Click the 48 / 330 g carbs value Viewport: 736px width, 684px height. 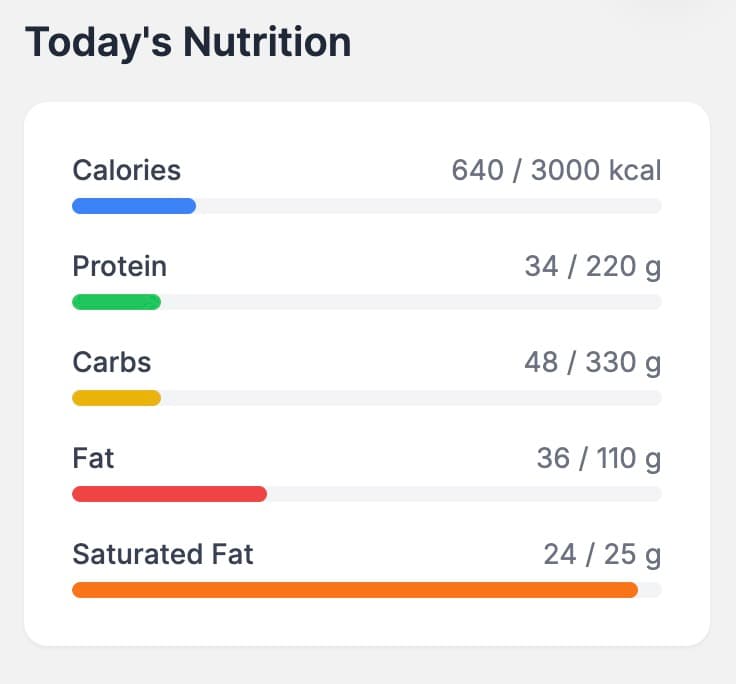coord(593,362)
